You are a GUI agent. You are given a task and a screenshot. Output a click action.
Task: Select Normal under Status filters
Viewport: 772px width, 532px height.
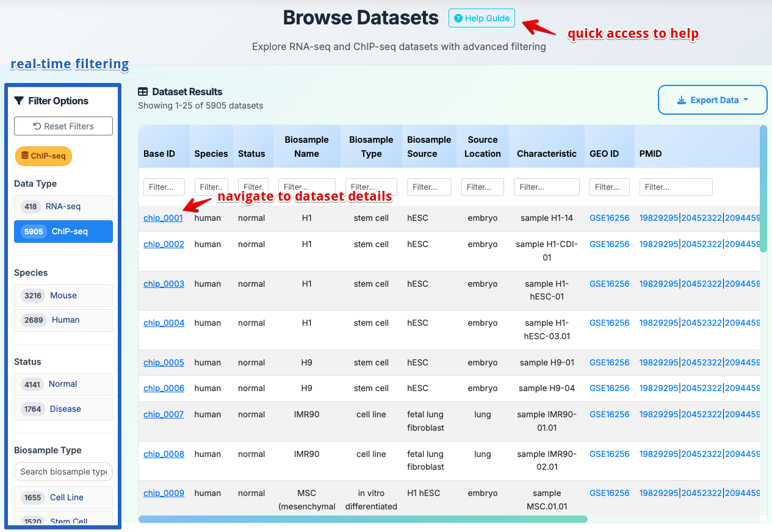[x=63, y=384]
